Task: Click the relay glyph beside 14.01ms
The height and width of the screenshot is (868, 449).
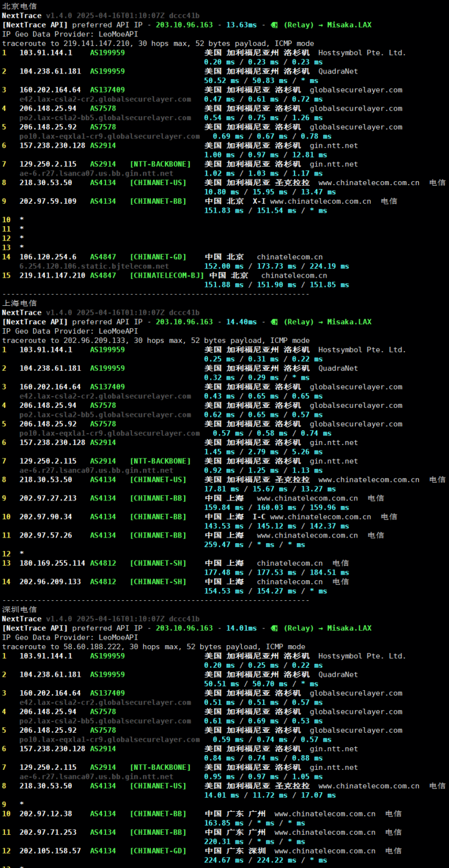Action: point(274,628)
